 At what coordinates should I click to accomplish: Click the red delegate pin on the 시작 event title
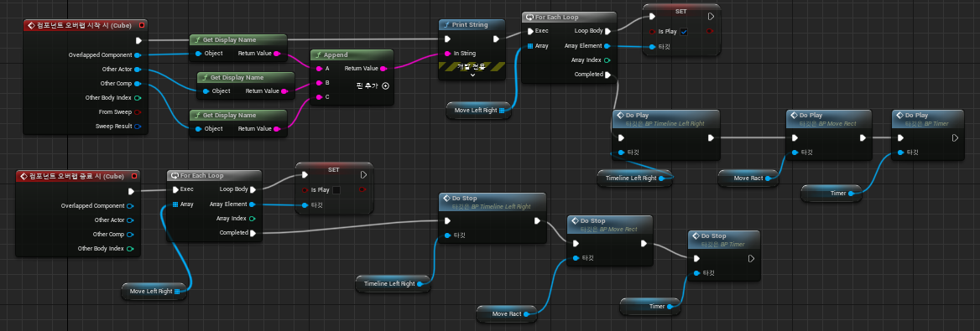pyautogui.click(x=142, y=25)
